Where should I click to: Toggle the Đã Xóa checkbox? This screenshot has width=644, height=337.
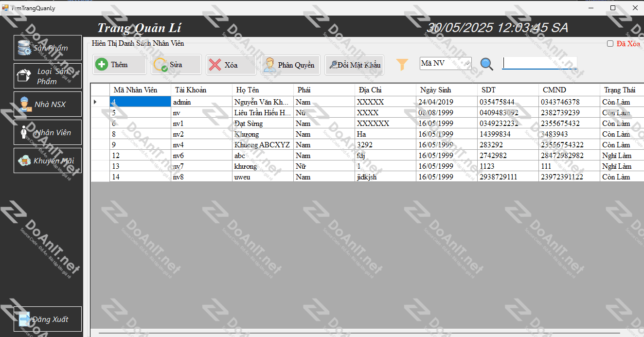pos(610,44)
